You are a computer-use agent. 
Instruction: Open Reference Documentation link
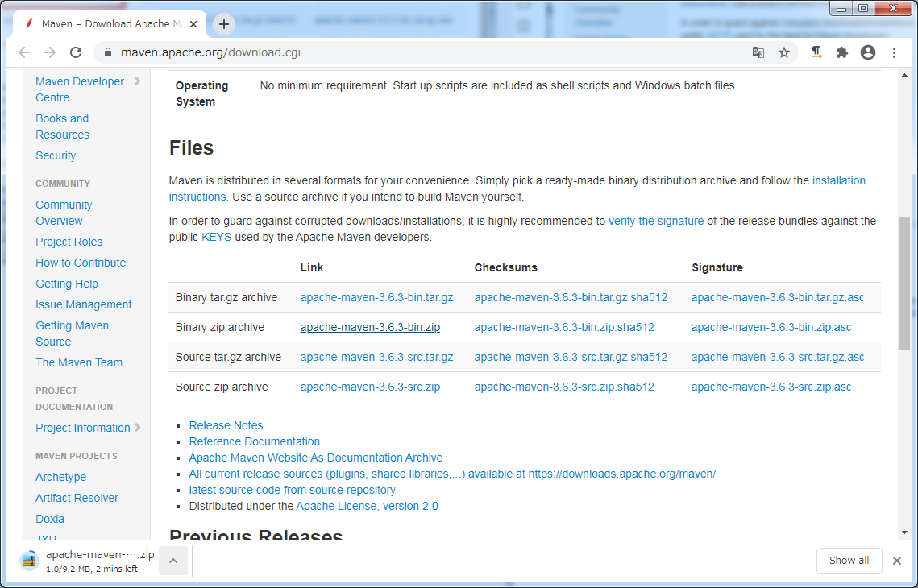point(255,441)
